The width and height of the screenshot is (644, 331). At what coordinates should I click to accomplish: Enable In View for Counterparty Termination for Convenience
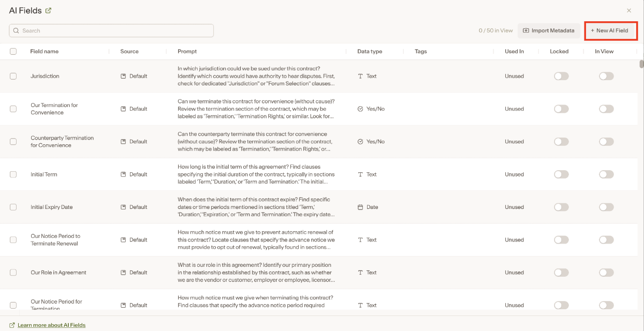point(606,142)
